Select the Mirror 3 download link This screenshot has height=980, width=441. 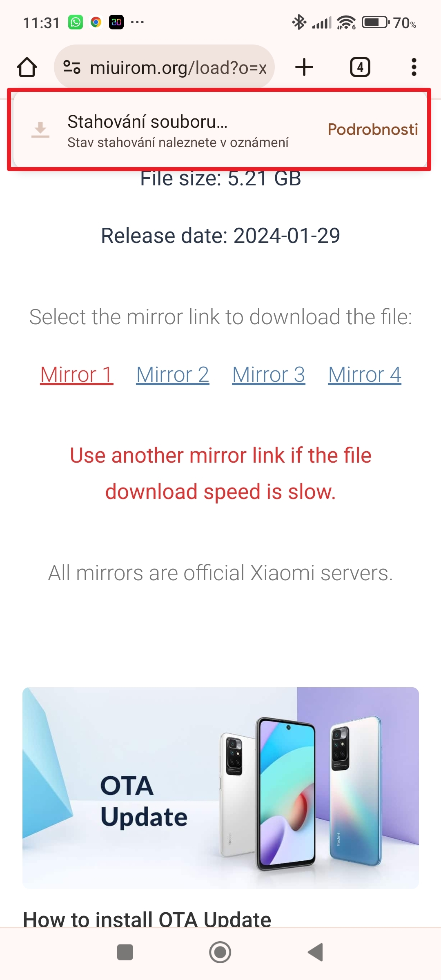point(269,374)
